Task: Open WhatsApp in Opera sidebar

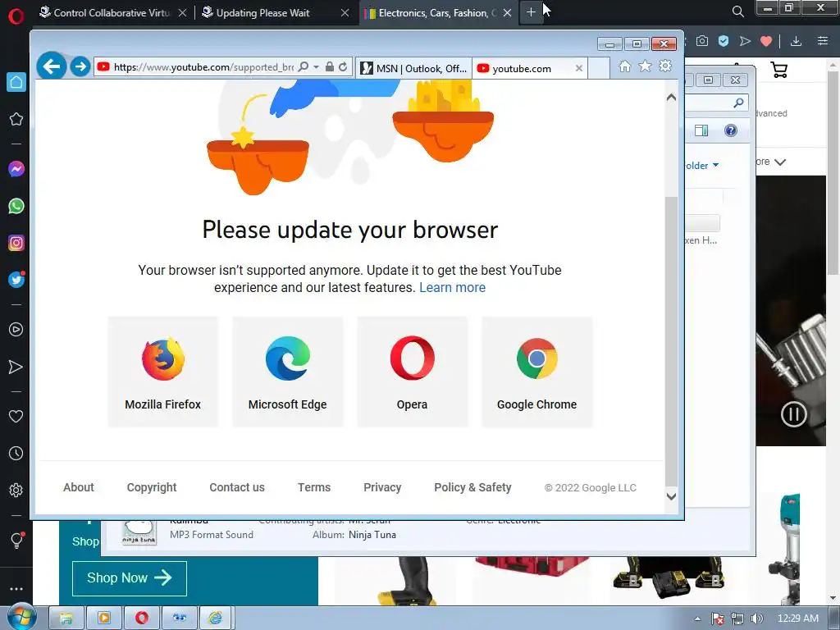Action: tap(16, 206)
